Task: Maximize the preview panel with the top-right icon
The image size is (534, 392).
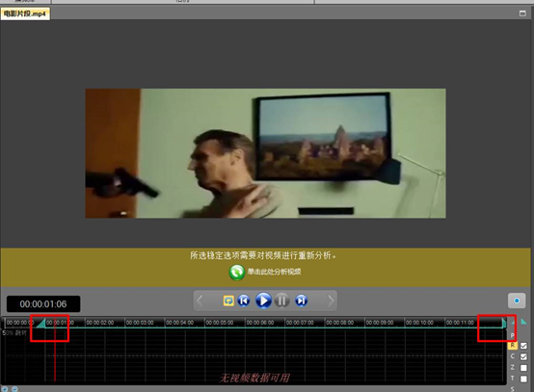Action: pyautogui.click(x=522, y=13)
